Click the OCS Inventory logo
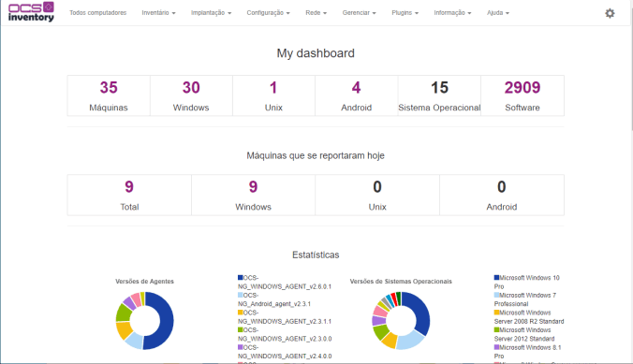 (x=31, y=12)
